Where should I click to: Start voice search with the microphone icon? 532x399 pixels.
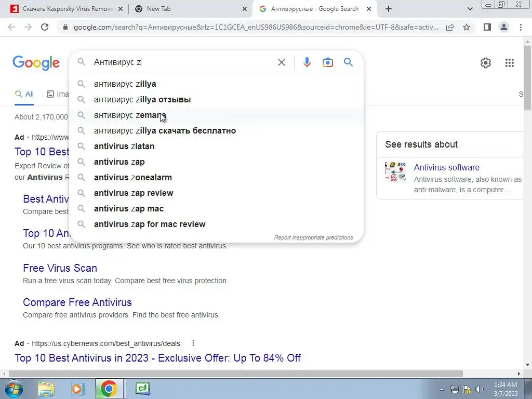click(x=307, y=62)
